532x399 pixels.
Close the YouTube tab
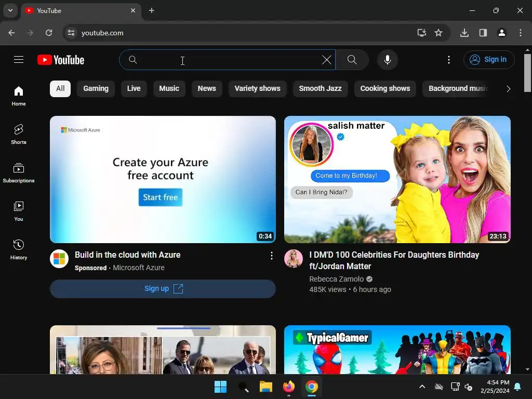click(x=133, y=10)
